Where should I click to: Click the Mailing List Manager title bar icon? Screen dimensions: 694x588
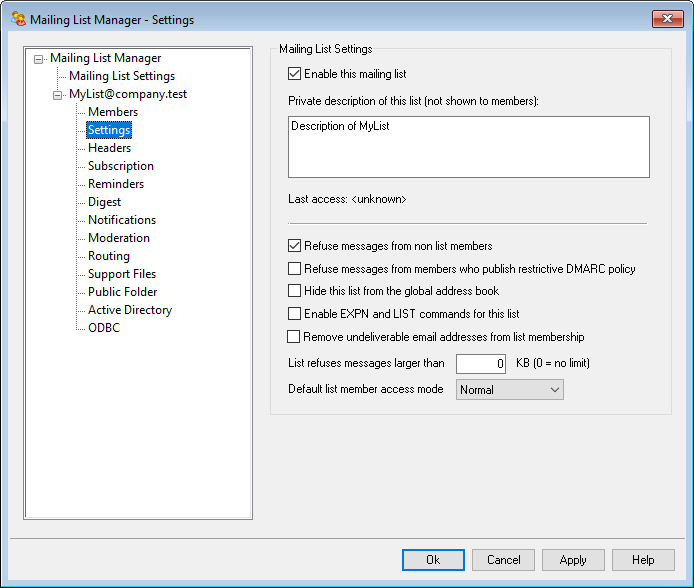(x=18, y=19)
